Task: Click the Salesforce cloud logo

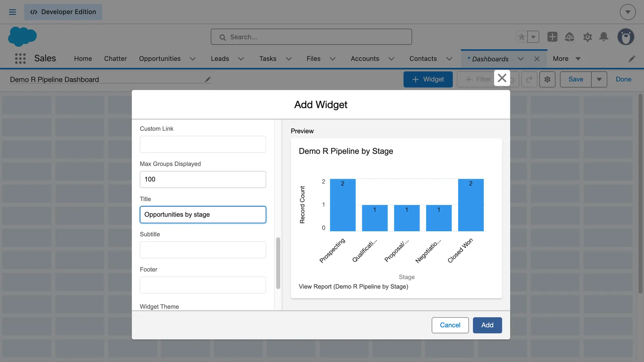Action: pos(22,37)
